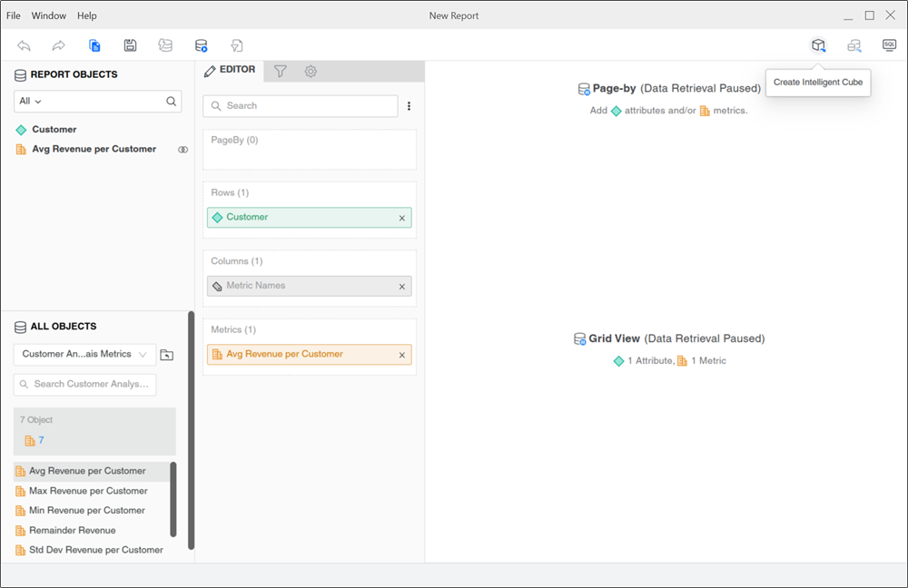This screenshot has width=908, height=588.
Task: Open the Window menu
Action: click(x=48, y=15)
